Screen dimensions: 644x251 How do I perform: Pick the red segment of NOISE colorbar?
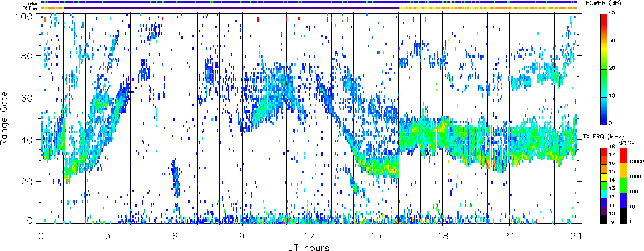point(623,156)
